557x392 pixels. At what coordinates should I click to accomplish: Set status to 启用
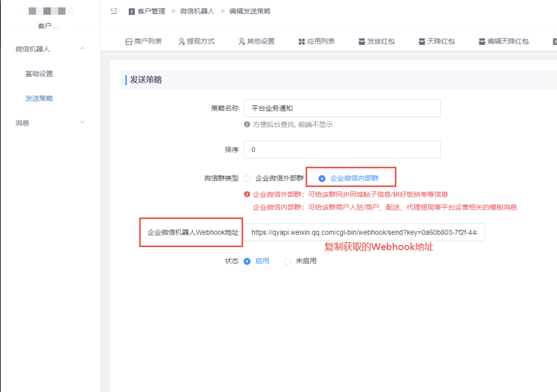tap(247, 261)
